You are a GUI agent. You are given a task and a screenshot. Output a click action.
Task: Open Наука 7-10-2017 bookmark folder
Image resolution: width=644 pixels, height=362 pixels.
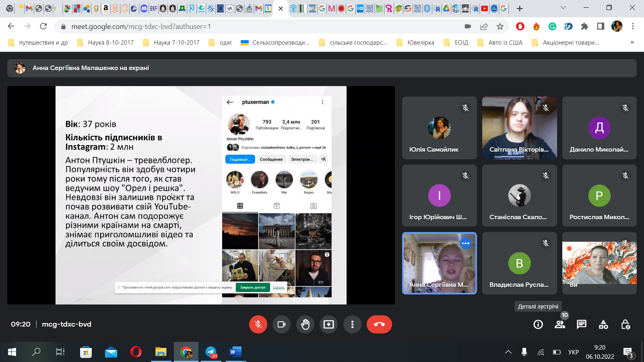pos(171,43)
